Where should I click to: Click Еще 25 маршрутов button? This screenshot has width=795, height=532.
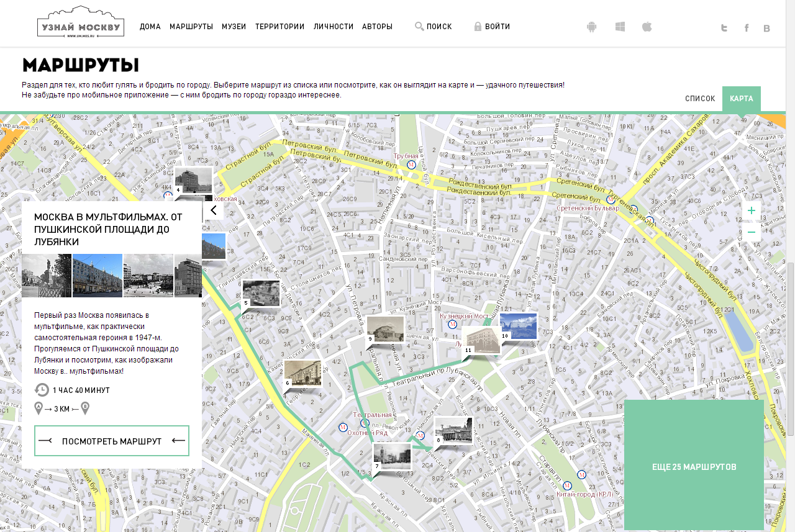coord(694,467)
